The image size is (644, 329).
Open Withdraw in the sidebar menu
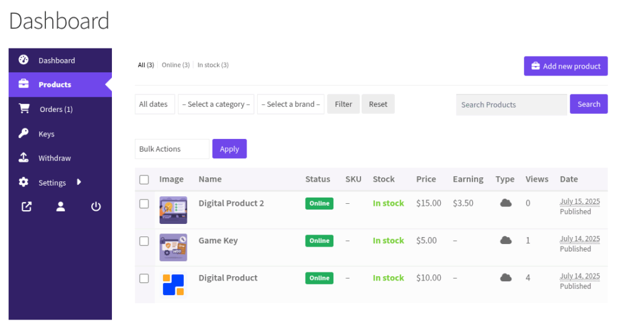(x=60, y=158)
